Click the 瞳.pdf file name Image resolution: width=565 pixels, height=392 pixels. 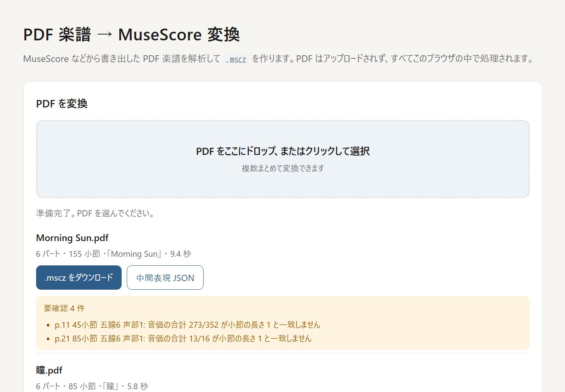[x=49, y=370]
